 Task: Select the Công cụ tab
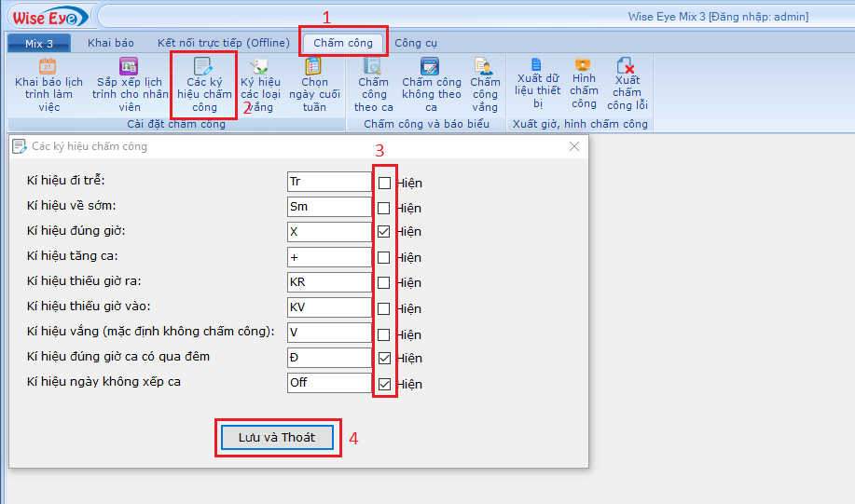(x=415, y=43)
